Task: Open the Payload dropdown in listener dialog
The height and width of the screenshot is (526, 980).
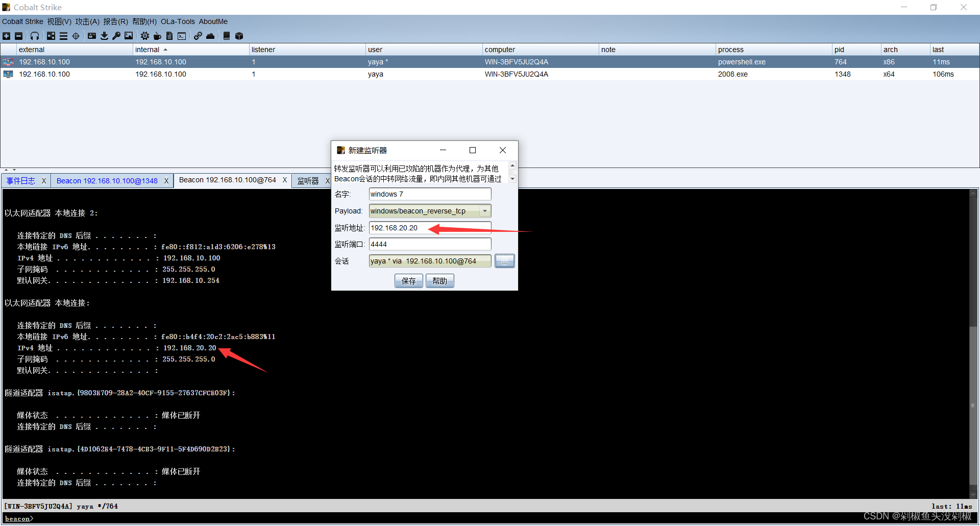Action: (x=485, y=211)
